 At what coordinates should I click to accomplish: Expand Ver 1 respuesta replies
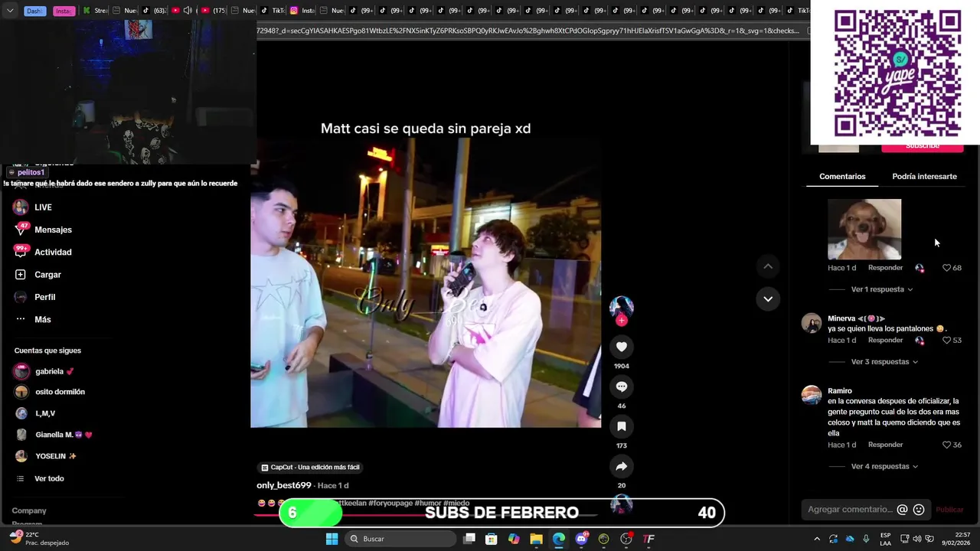(882, 289)
